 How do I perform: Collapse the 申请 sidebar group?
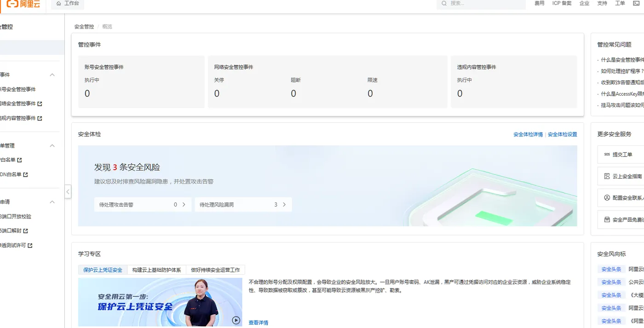(52, 202)
